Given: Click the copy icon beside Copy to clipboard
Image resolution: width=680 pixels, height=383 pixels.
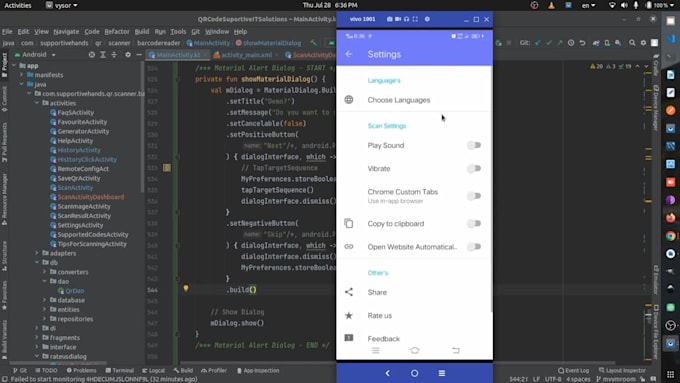Looking at the screenshot, I should click(349, 223).
